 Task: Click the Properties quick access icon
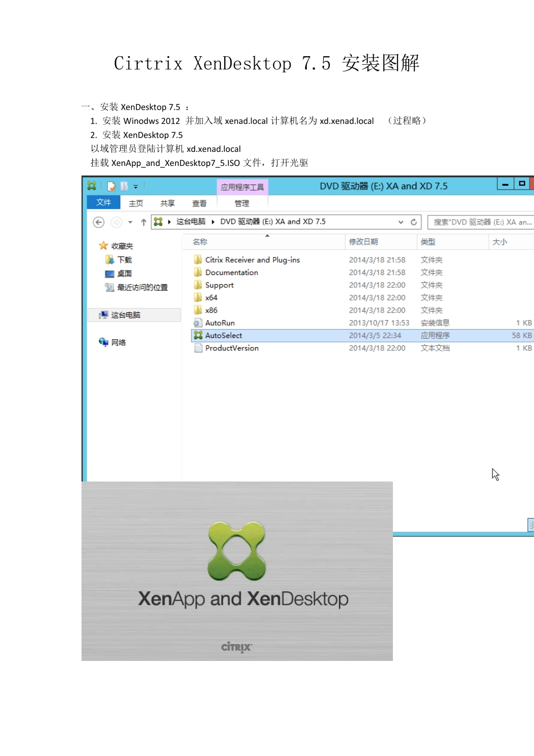(111, 186)
